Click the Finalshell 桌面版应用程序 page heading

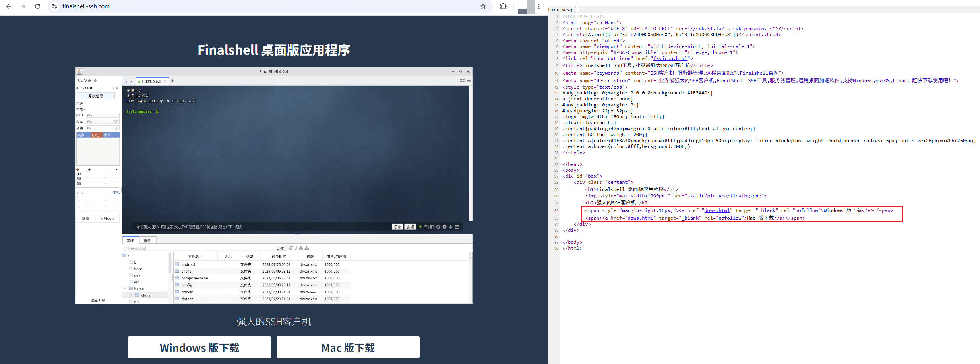coord(274,50)
